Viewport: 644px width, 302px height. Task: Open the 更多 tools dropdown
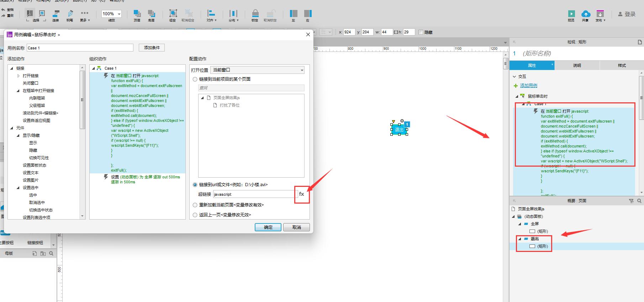pyautogui.click(x=85, y=16)
